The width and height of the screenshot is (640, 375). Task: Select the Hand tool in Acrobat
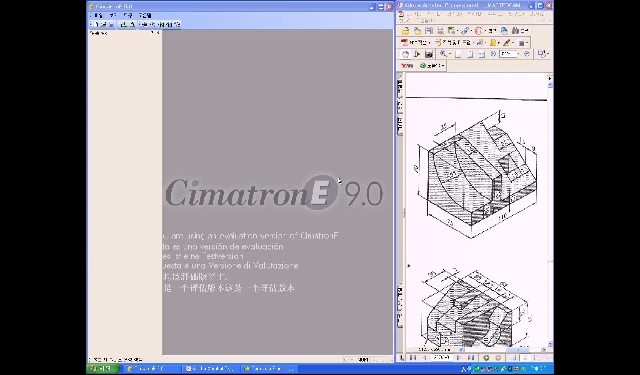(406, 54)
